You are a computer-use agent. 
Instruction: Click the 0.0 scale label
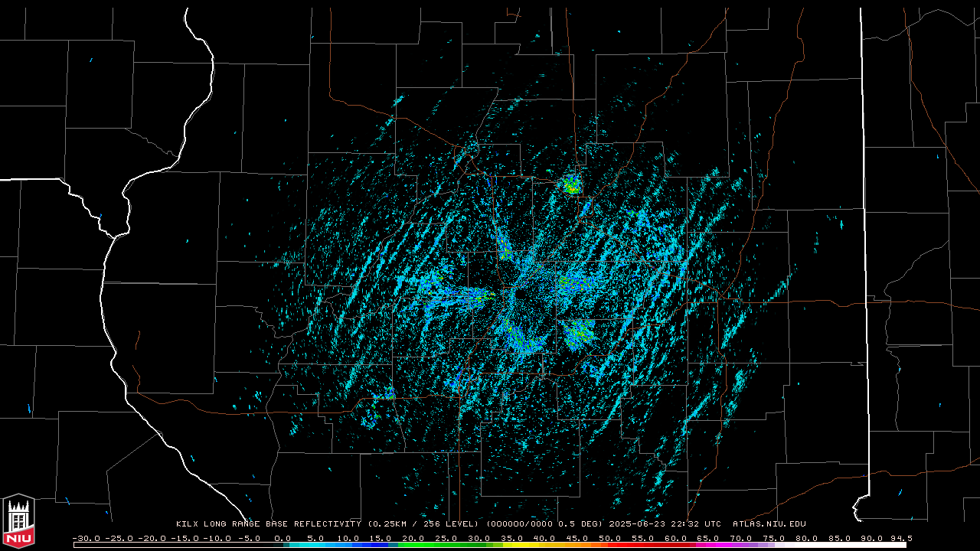click(x=283, y=538)
